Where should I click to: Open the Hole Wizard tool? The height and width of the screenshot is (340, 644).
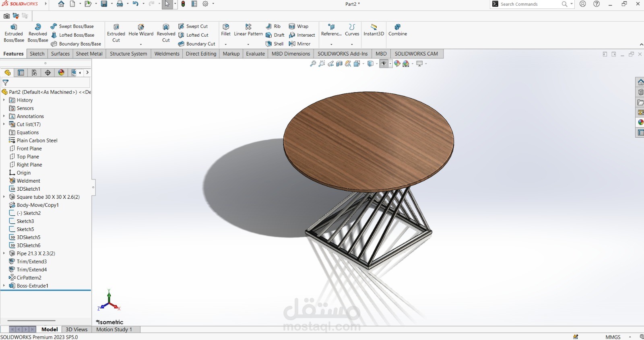pyautogui.click(x=141, y=31)
